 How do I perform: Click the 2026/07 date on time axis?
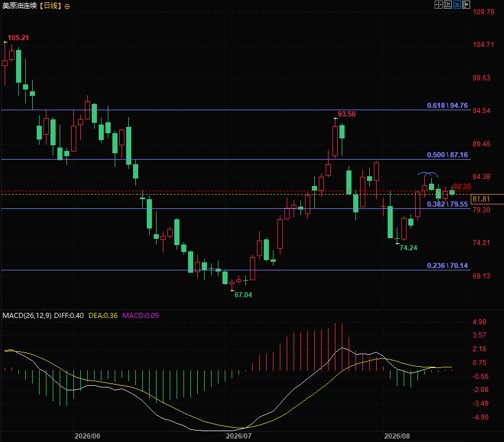[239, 436]
